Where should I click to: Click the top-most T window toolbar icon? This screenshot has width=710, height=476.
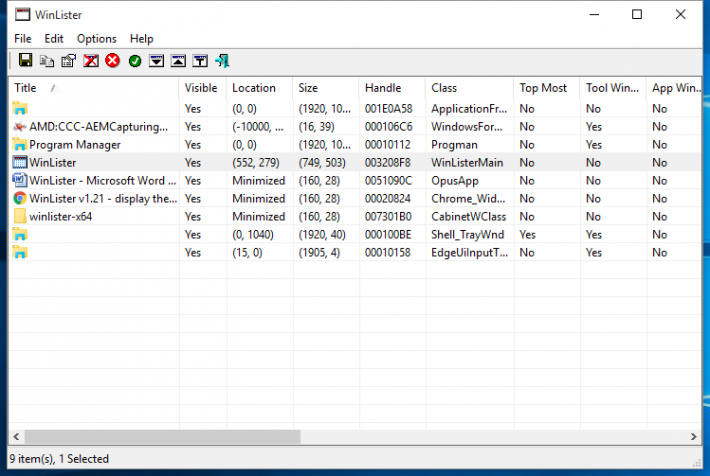pyautogui.click(x=200, y=60)
